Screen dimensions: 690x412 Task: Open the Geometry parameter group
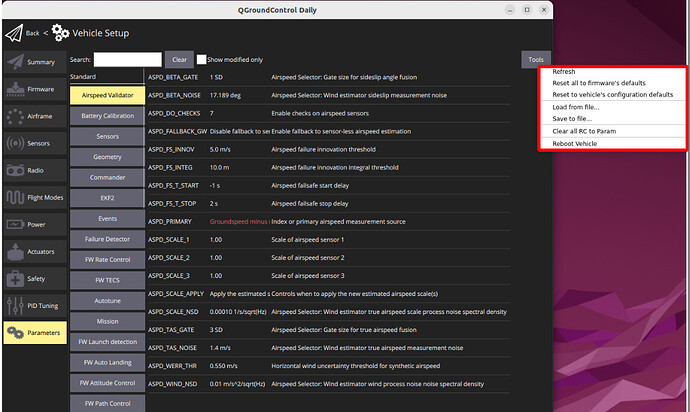[107, 157]
